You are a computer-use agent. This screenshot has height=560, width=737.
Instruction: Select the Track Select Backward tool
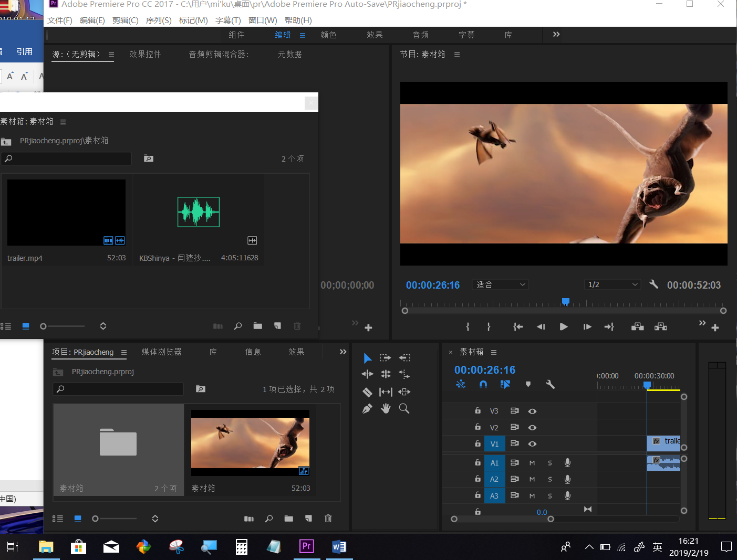tap(404, 358)
